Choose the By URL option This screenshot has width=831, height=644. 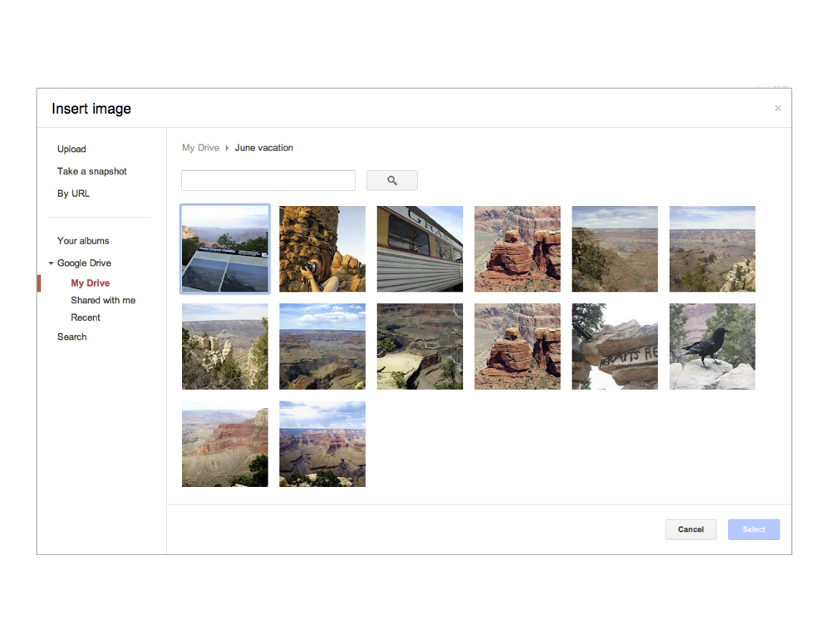coord(73,194)
